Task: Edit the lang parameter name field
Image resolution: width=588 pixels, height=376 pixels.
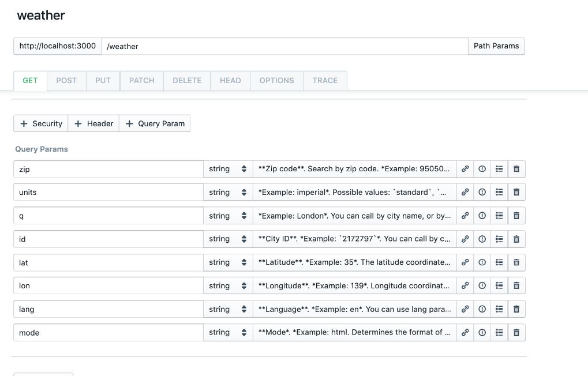Action: (108, 309)
